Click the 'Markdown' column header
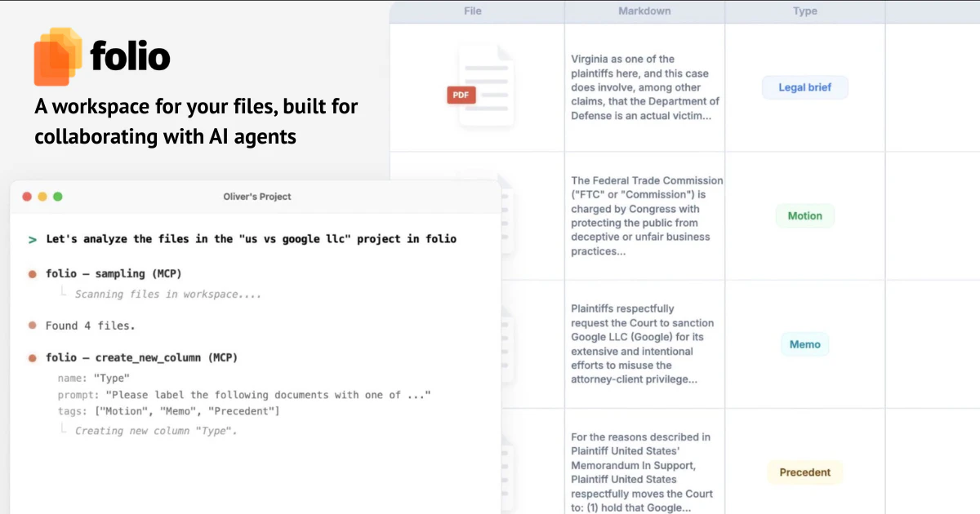Viewport: 980px width, 514px height. click(643, 11)
